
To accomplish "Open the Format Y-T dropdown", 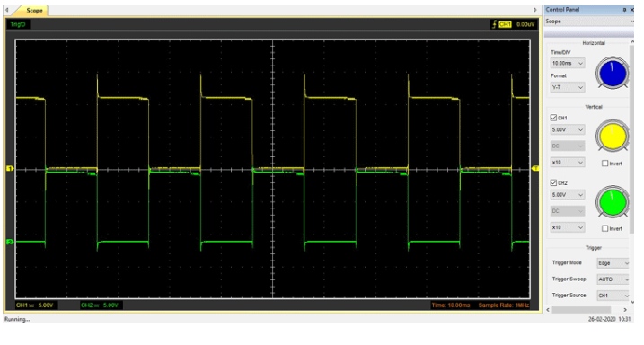I will pos(567,87).
